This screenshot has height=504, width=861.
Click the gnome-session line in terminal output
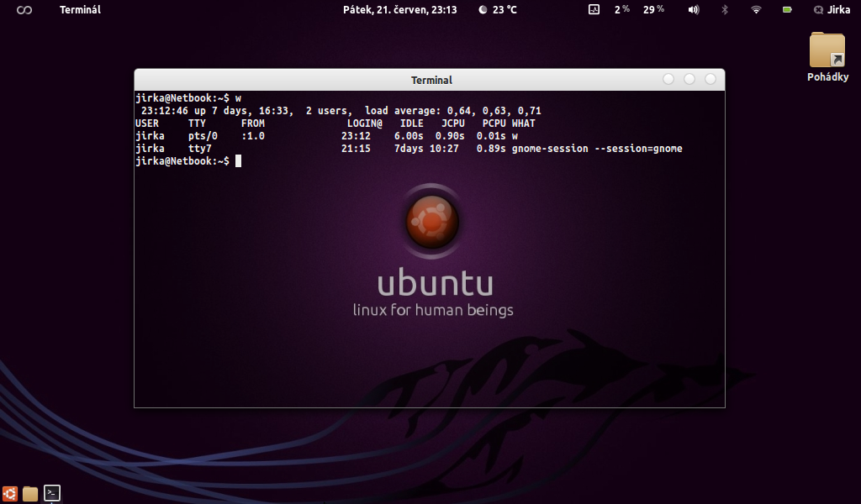click(x=409, y=149)
